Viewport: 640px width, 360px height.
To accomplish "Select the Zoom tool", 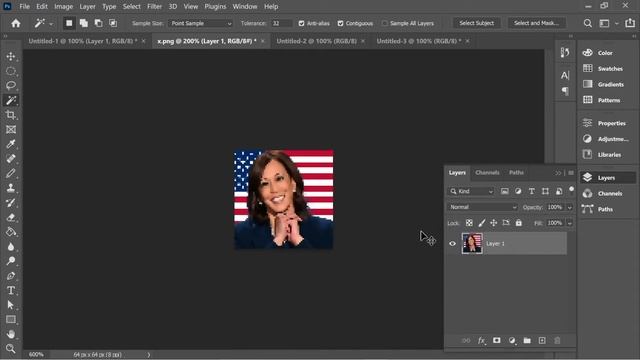I will pyautogui.click(x=11, y=349).
